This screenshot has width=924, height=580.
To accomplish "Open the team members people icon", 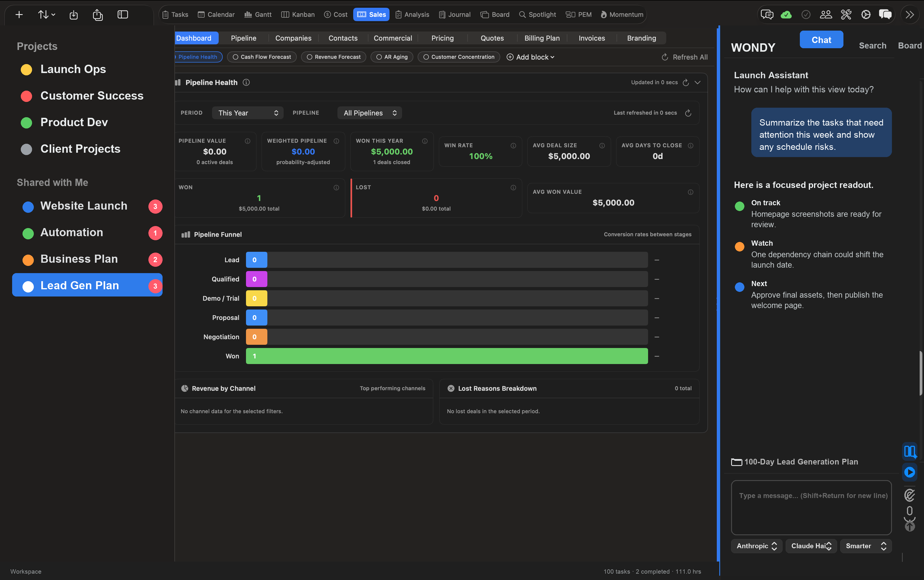I will point(826,14).
